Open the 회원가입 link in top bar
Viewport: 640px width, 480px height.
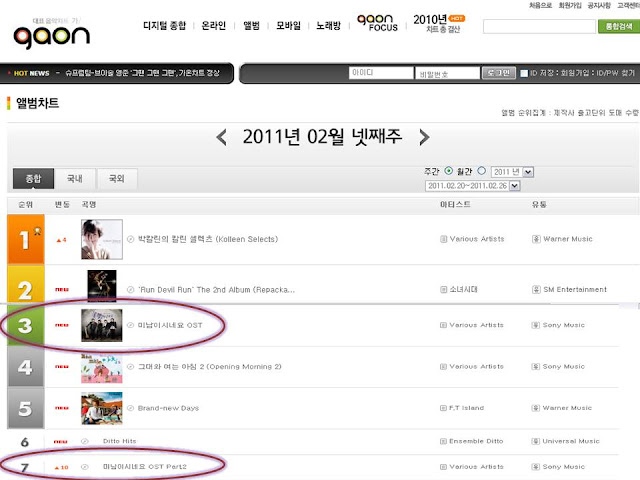point(570,5)
